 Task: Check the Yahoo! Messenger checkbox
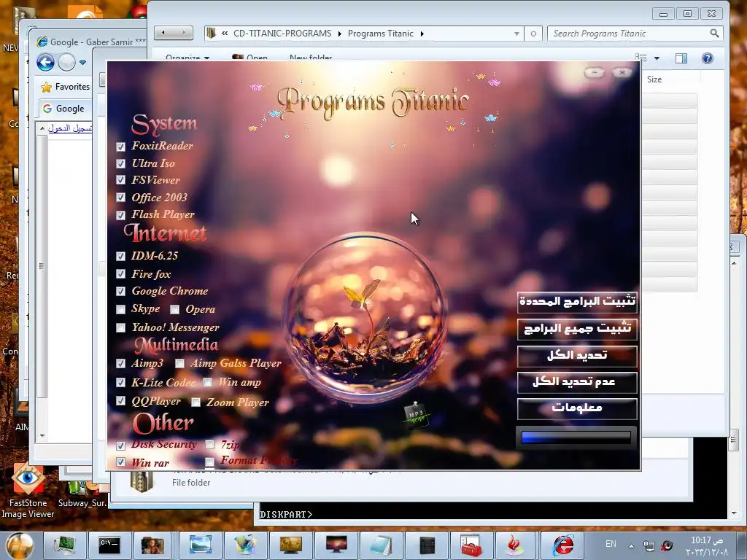[121, 327]
